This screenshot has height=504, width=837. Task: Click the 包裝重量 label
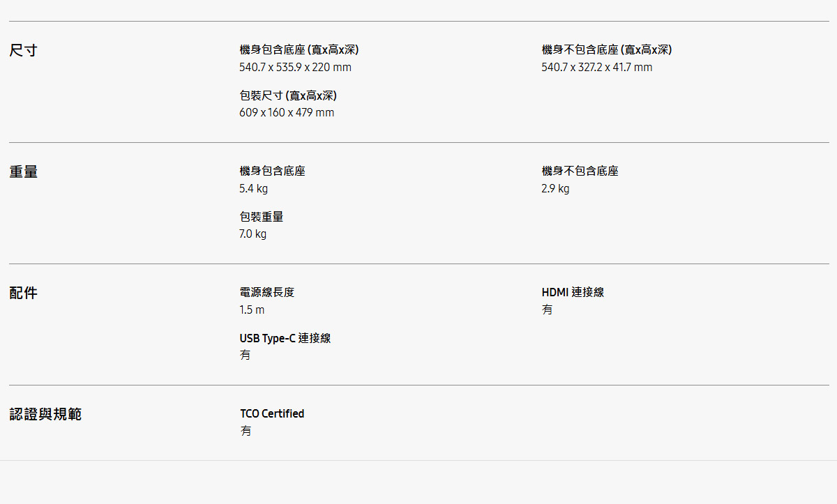tap(262, 217)
